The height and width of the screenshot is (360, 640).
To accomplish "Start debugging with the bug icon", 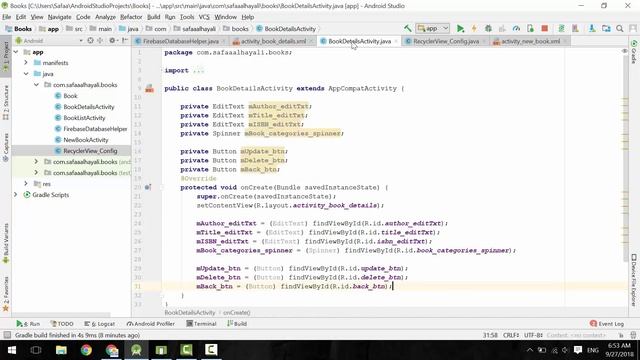I will pyautogui.click(x=488, y=29).
